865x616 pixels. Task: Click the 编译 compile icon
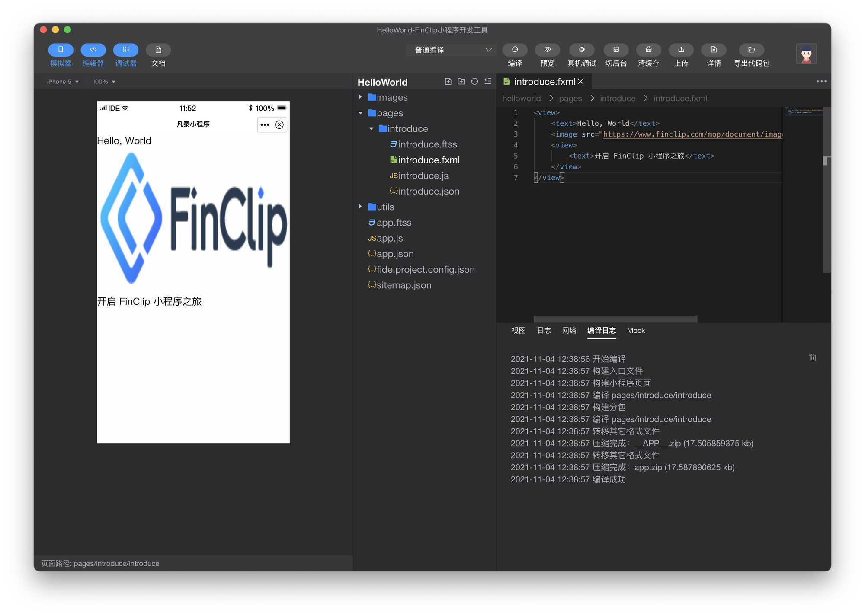pos(515,50)
